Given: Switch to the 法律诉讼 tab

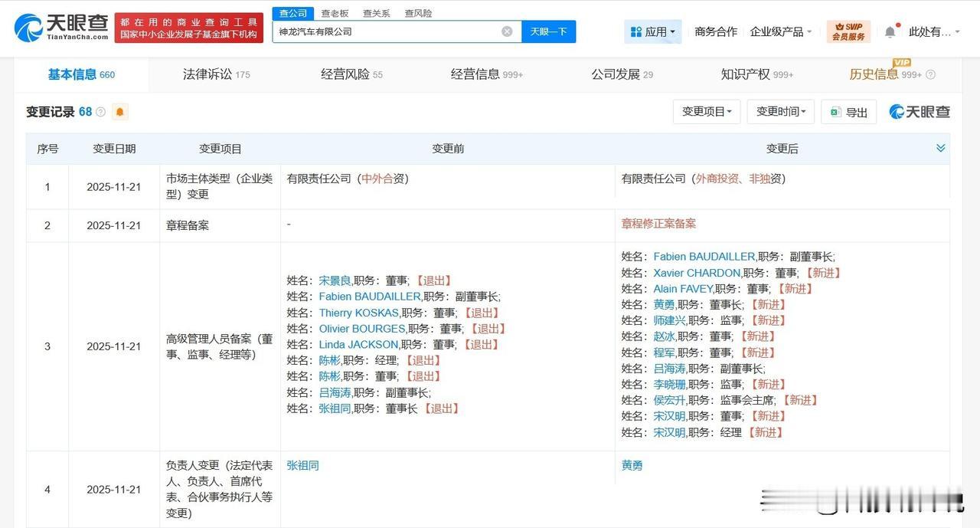Looking at the screenshot, I should [216, 74].
